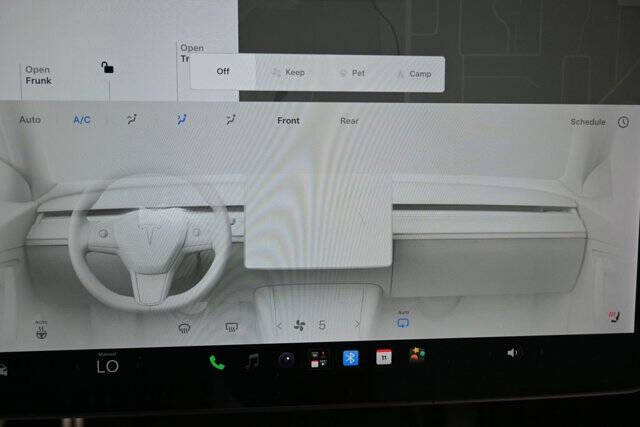640x427 pixels.
Task: Tap the passenger side dashboard air vent
Action: [484, 208]
